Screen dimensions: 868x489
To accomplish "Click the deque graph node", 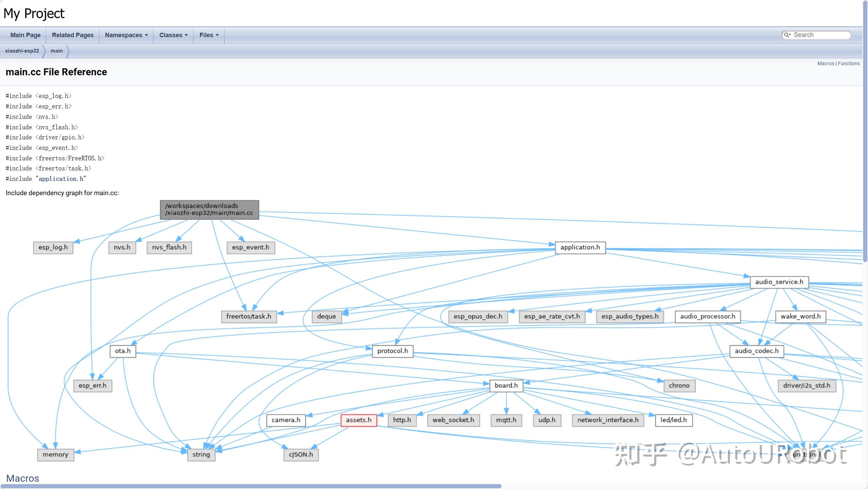I will coord(326,316).
